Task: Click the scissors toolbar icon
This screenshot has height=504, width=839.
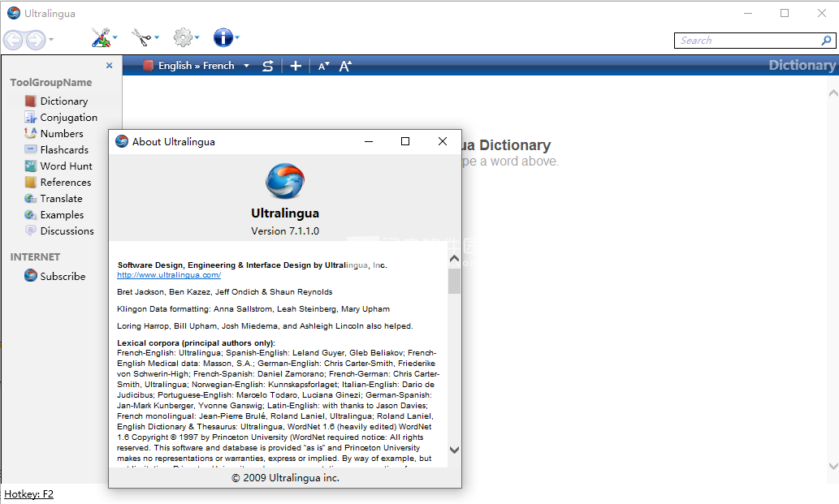Action: tap(141, 37)
